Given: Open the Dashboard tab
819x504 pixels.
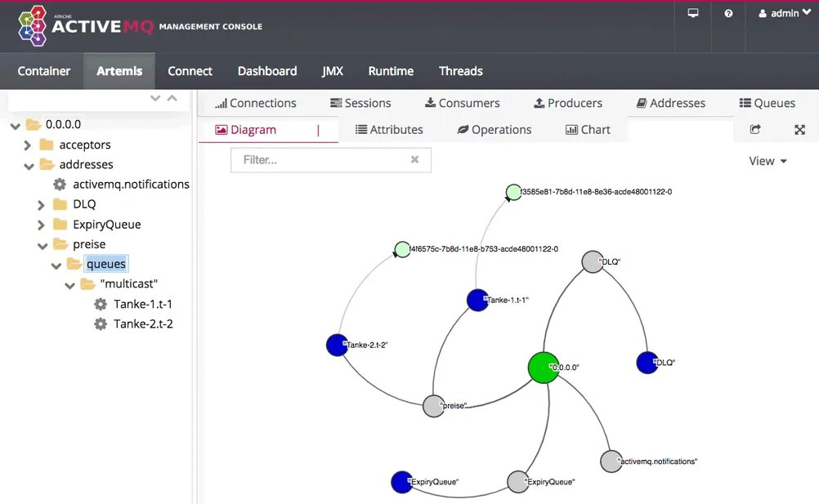Looking at the screenshot, I should pyautogui.click(x=267, y=71).
